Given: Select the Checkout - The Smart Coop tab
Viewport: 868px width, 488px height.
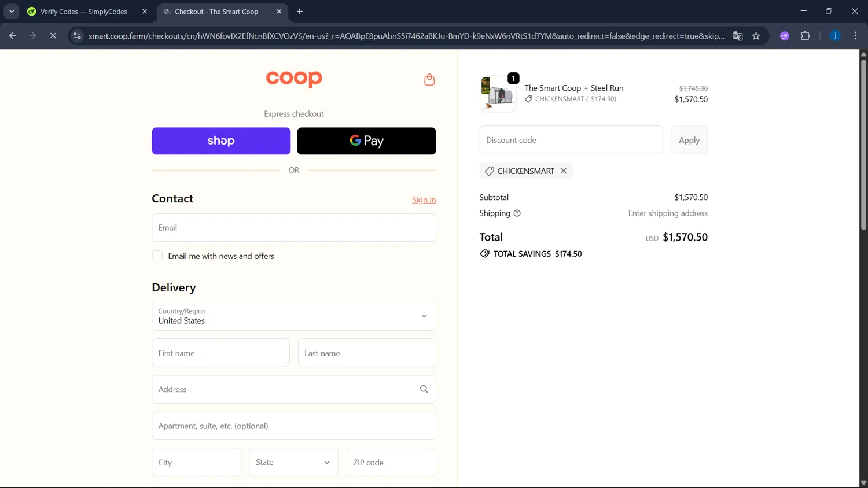Looking at the screenshot, I should coord(216,12).
